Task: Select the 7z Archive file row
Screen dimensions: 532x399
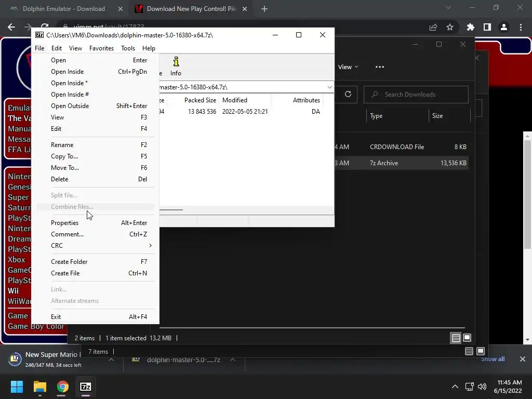Action: pos(401,163)
